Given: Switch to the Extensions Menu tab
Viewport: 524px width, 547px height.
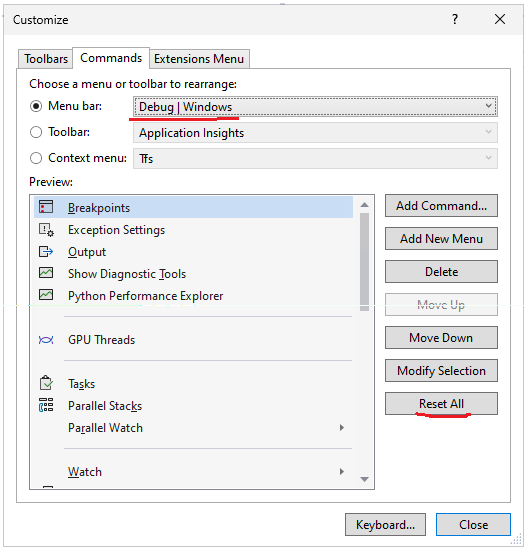Looking at the screenshot, I should pos(199,59).
